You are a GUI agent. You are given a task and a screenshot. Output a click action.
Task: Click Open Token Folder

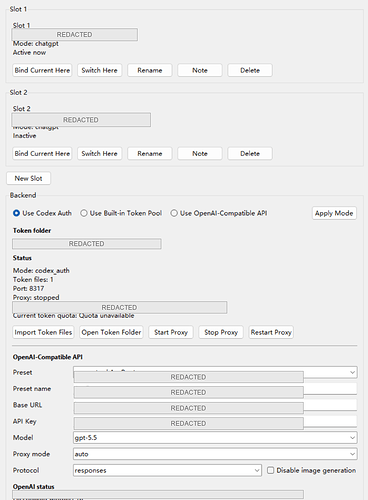[x=111, y=332]
